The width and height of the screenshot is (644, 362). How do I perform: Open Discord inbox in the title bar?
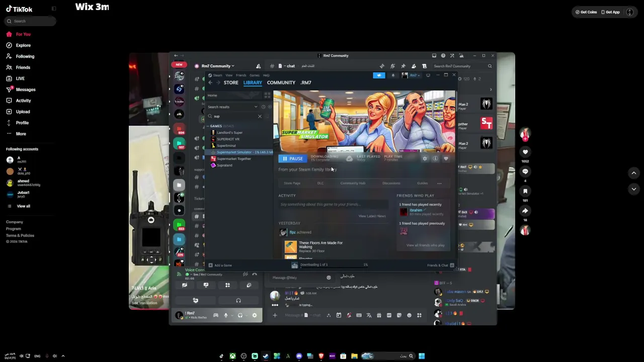coord(434,56)
